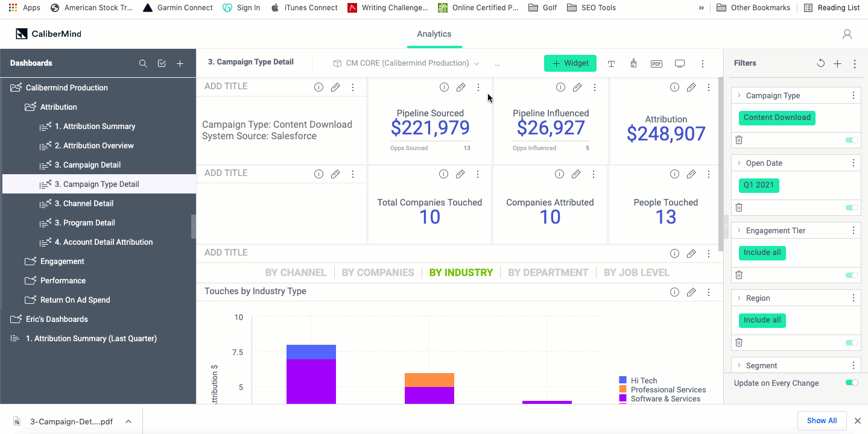
Task: Open the paint format tool icon
Action: click(633, 63)
